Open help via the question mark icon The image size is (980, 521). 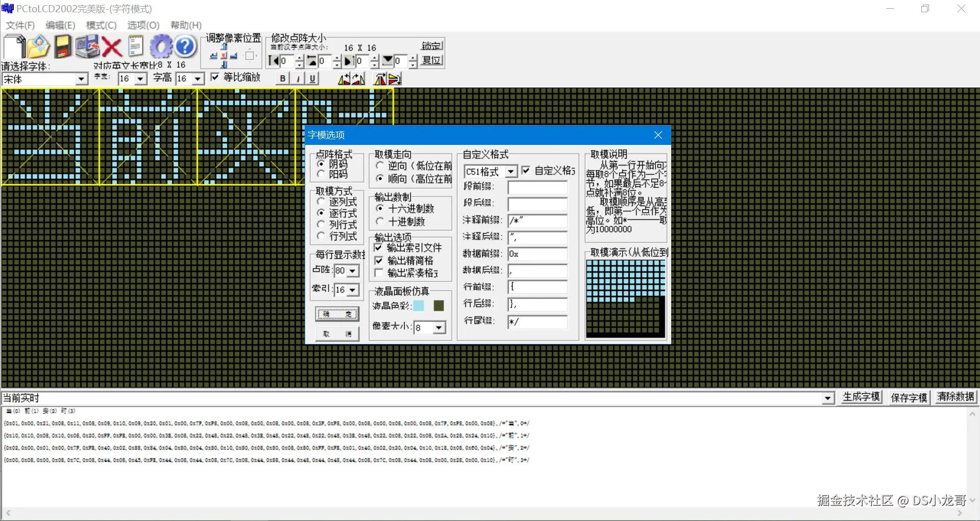185,46
